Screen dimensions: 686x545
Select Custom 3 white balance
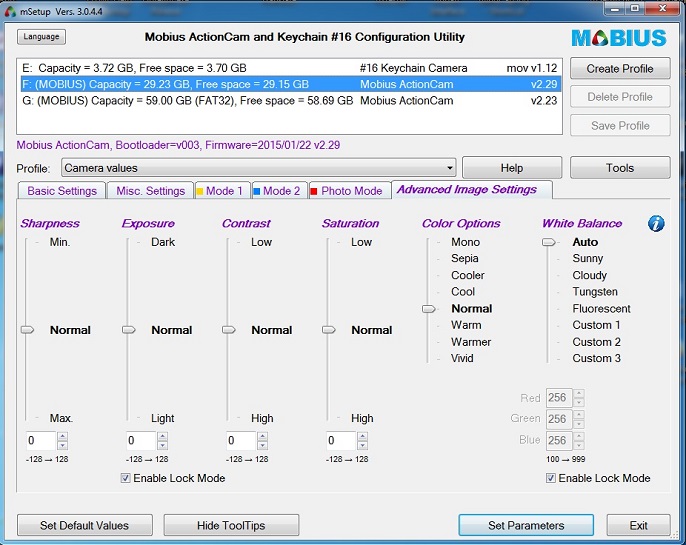(596, 358)
